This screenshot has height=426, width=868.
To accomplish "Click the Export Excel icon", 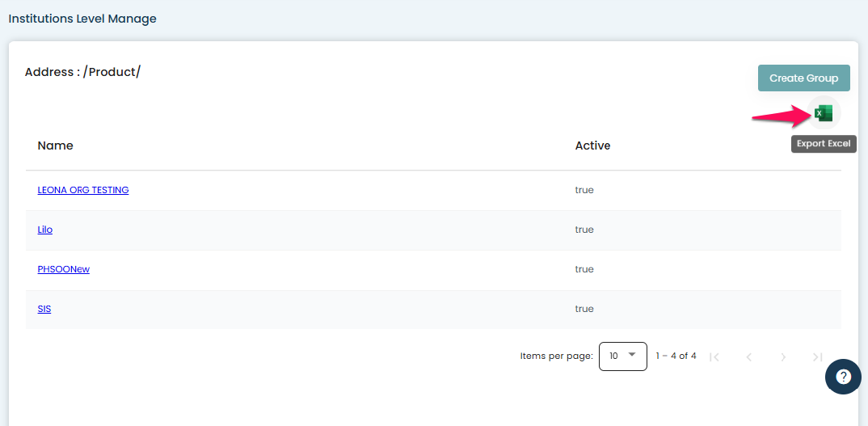I will coord(823,113).
